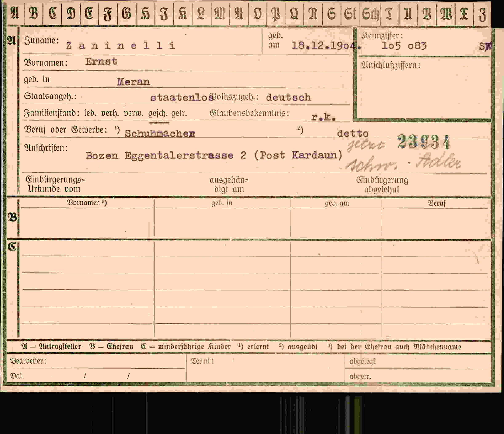Click the 'Glaubensbekenntnis:' label
Image resolution: width=504 pixels, height=434 pixels.
click(x=249, y=113)
